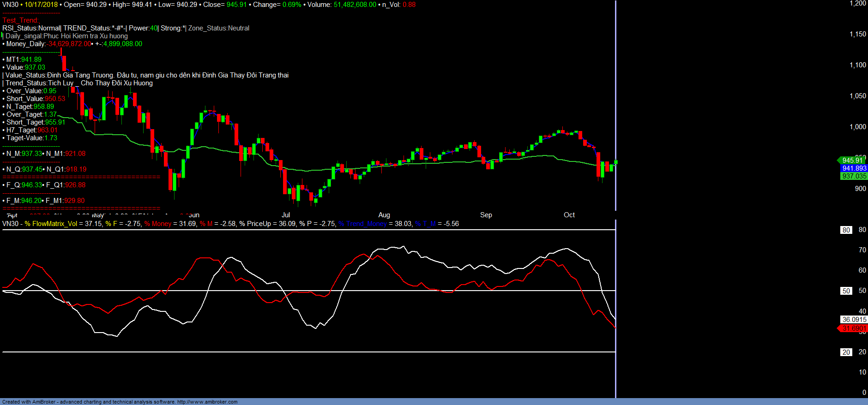Select the green 937.035 value marker
Image resolution: width=868 pixels, height=405 pixels.
pyautogui.click(x=854, y=176)
